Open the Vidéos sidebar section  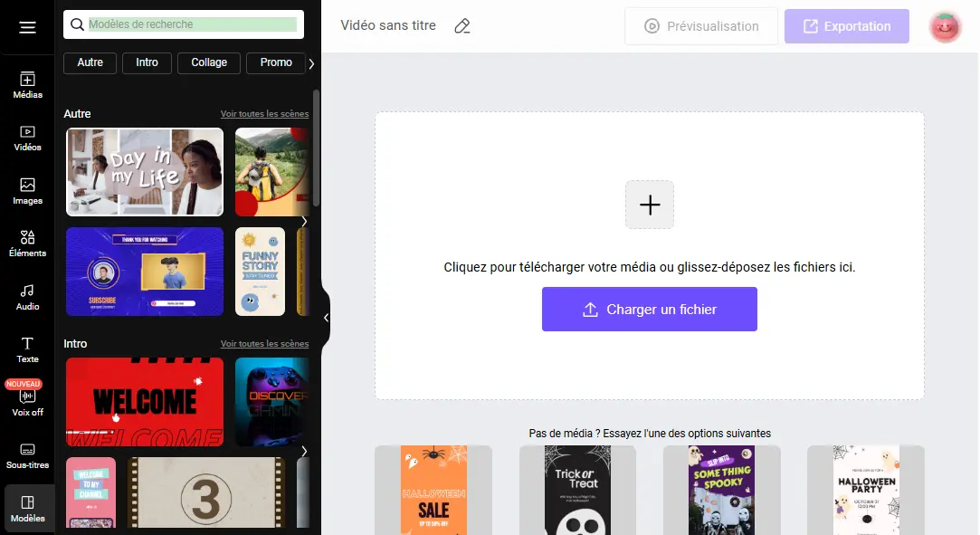tap(27, 138)
